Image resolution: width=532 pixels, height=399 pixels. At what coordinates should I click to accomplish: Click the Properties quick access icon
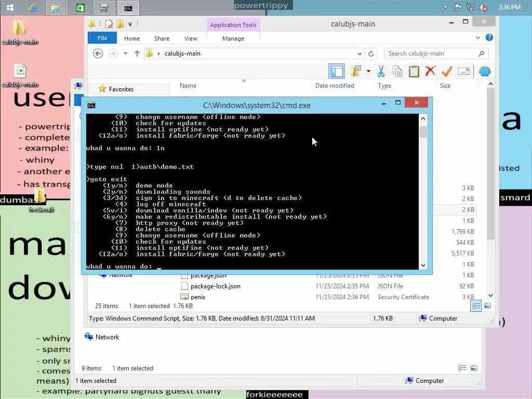[x=109, y=24]
